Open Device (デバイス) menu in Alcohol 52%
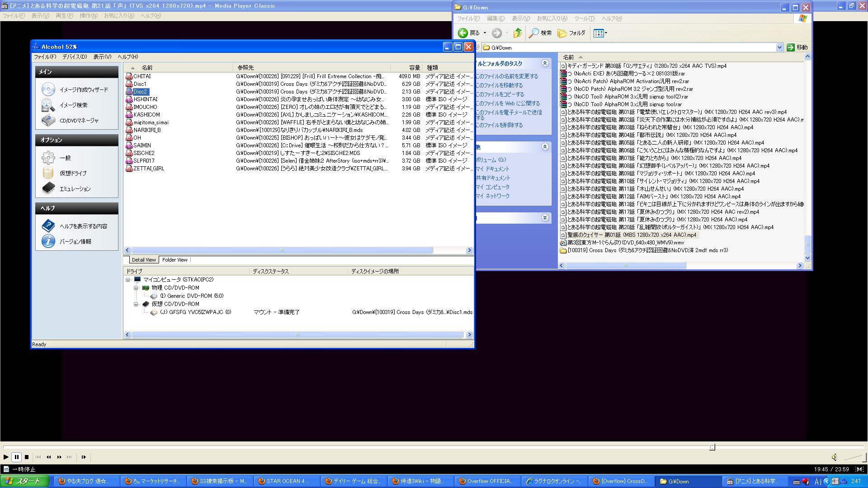Viewport: 868px width, 488px height. [x=75, y=57]
